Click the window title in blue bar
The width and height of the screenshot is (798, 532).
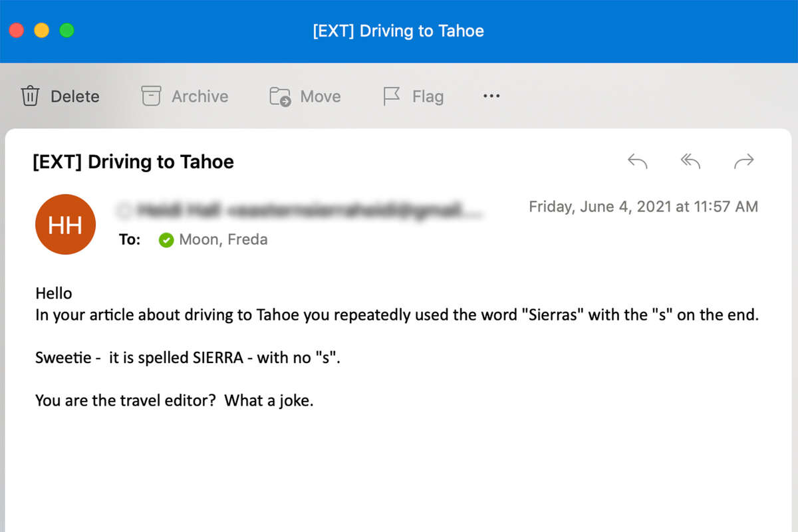pyautogui.click(x=398, y=31)
